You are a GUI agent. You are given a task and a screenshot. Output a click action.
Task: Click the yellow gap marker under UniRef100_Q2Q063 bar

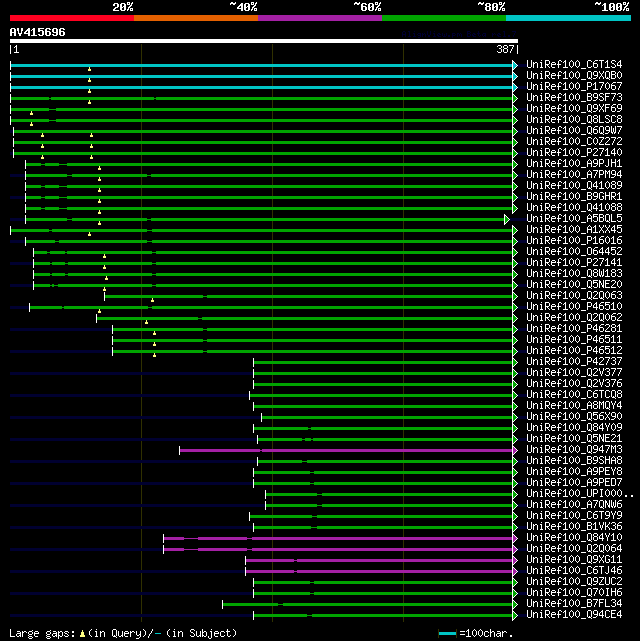tap(152, 300)
